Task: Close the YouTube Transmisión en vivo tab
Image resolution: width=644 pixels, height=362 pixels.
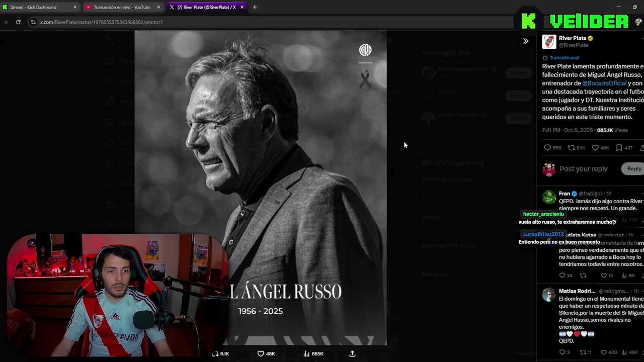Action: tap(158, 7)
